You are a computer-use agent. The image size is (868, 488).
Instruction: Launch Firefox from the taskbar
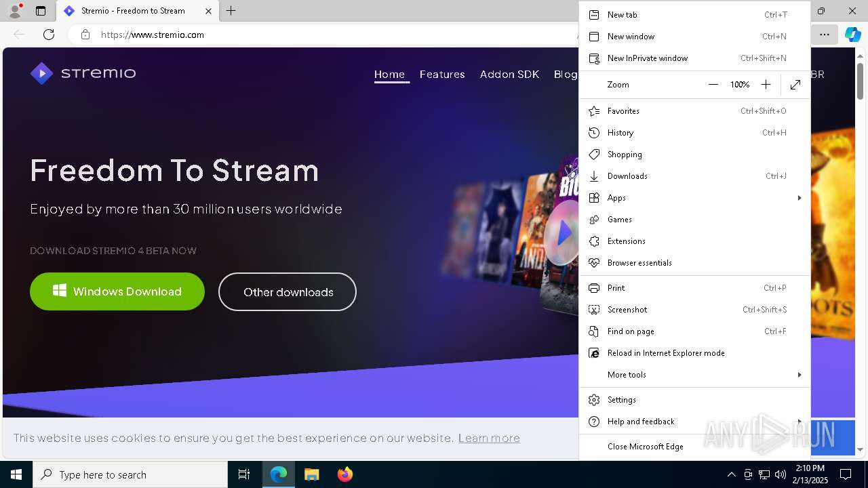[345, 474]
